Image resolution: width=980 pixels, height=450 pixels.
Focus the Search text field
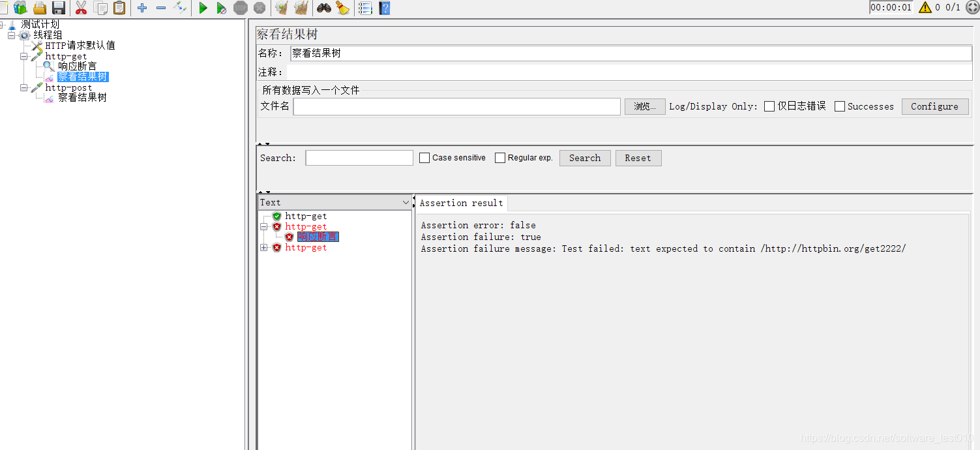pos(359,158)
